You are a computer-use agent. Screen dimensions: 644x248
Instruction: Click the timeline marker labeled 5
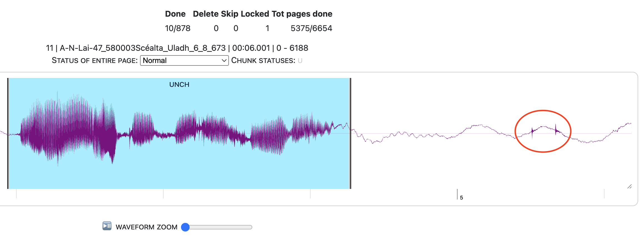click(461, 198)
